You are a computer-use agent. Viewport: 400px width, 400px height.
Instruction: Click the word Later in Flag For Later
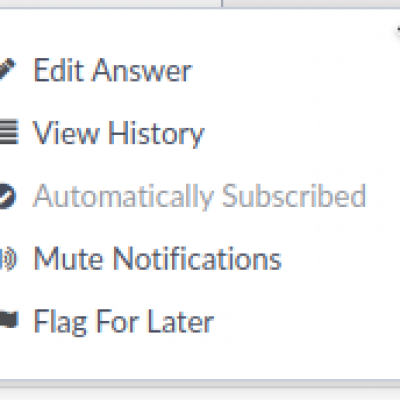pos(180,321)
